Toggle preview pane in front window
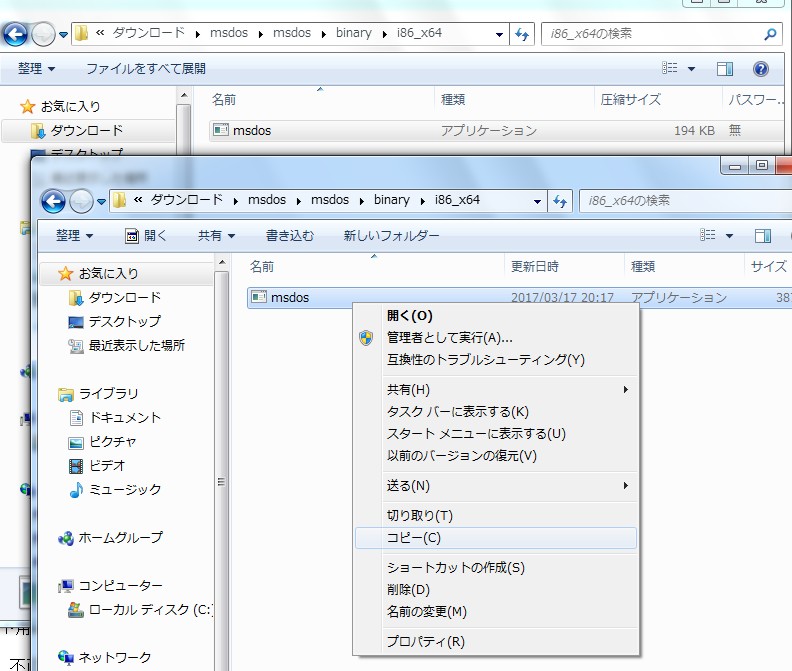 763,235
